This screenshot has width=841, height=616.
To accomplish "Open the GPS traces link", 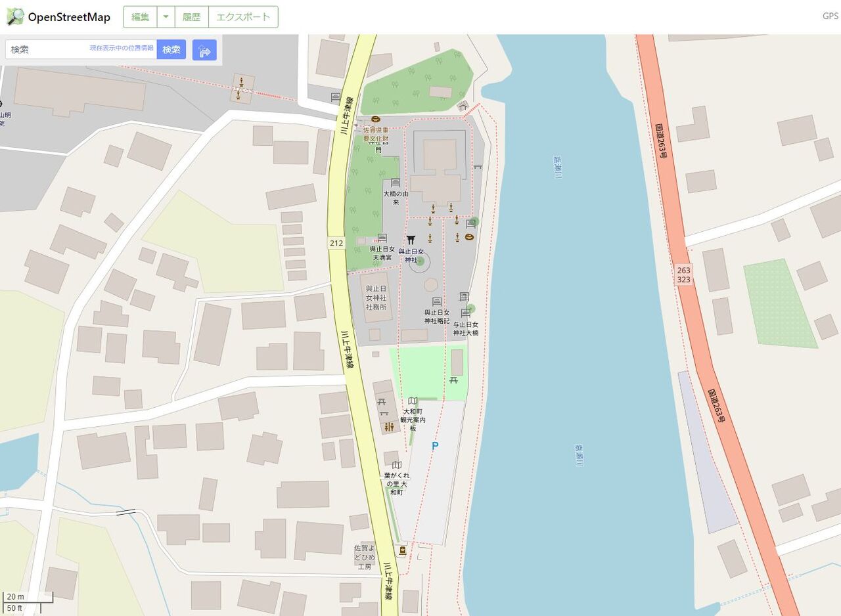I will click(x=830, y=16).
